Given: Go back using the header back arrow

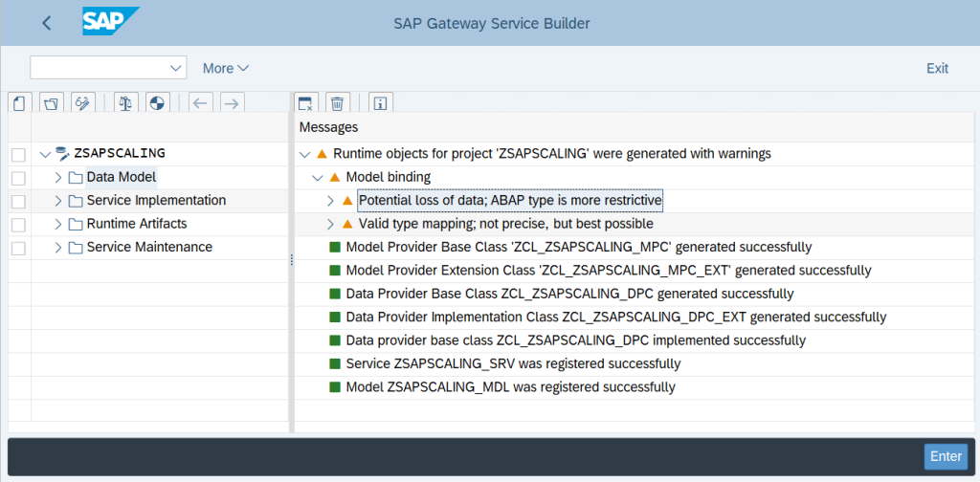Looking at the screenshot, I should pyautogui.click(x=47, y=23).
